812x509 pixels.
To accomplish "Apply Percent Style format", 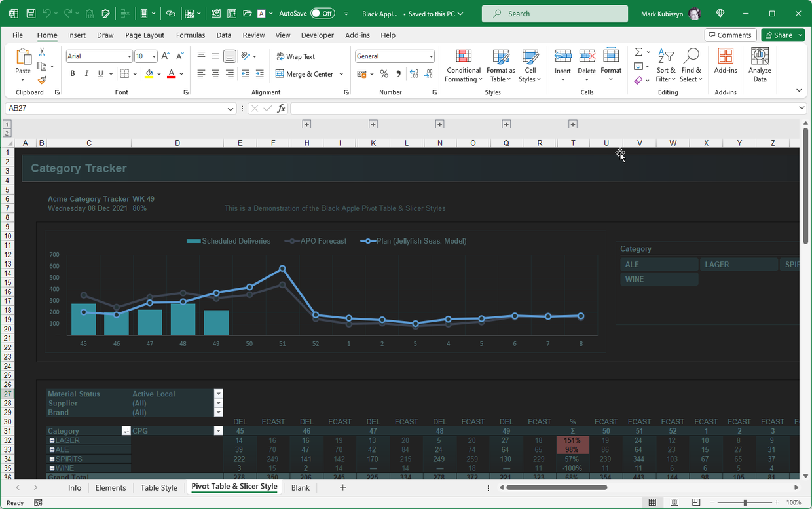I will point(384,74).
